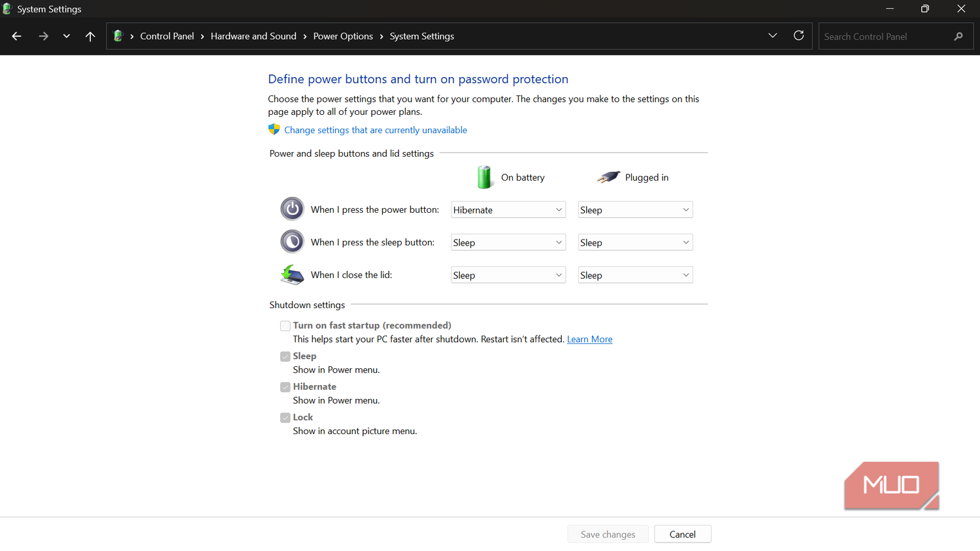Click the laptop lid icon

(x=292, y=275)
